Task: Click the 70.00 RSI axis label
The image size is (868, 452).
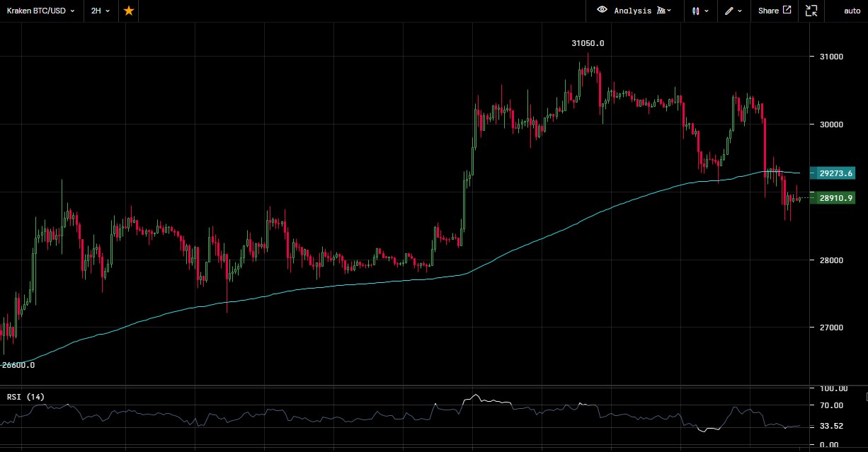Action: click(830, 405)
